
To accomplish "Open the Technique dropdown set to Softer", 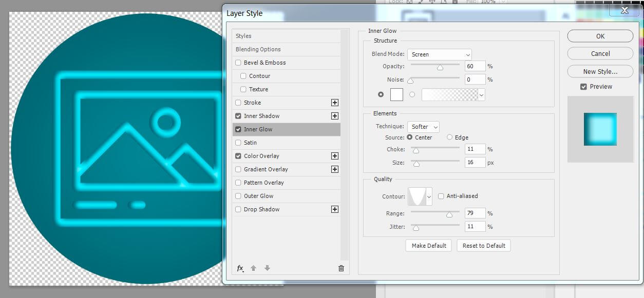I will tap(423, 127).
